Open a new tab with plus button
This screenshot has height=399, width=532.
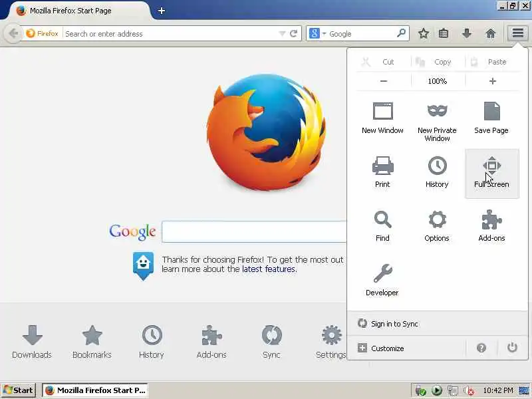pos(162,11)
